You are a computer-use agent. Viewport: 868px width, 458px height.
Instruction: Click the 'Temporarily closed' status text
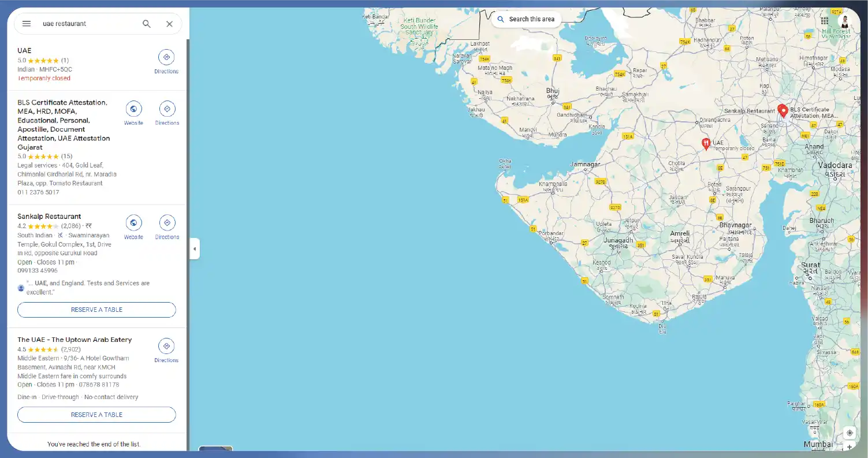44,78
